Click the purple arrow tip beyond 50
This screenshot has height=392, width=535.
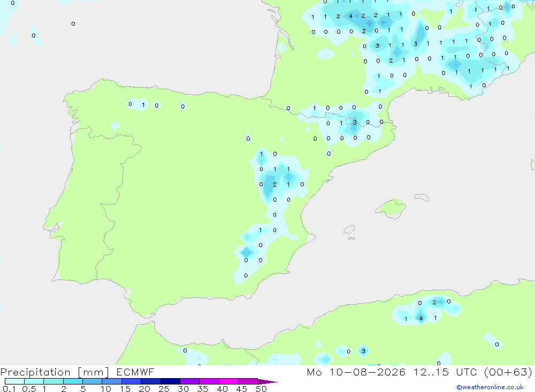pyautogui.click(x=267, y=382)
